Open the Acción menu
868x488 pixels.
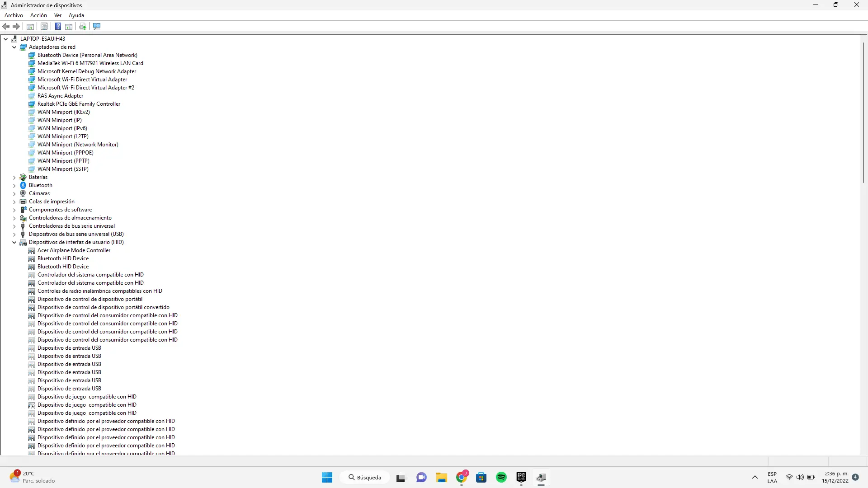coord(38,15)
